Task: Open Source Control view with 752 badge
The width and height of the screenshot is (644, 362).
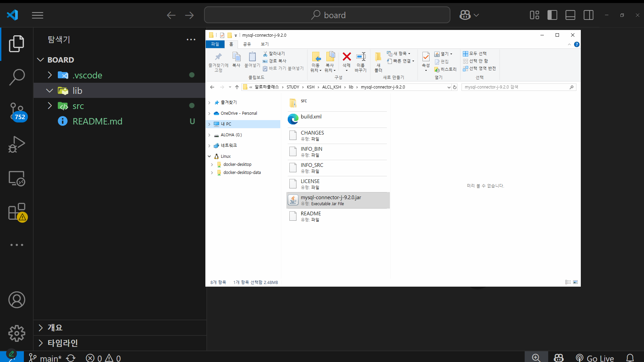Action: click(x=17, y=112)
